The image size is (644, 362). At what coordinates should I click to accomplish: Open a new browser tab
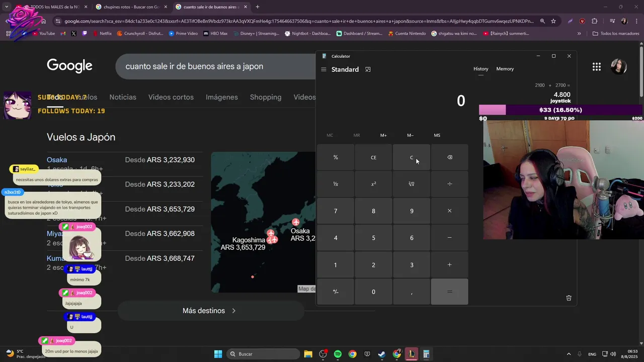257,7
